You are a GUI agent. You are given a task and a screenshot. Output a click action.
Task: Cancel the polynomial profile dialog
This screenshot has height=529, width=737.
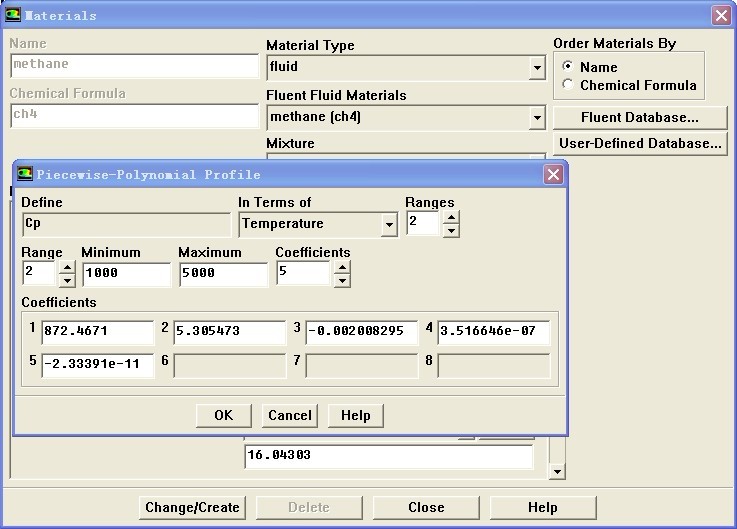[290, 415]
